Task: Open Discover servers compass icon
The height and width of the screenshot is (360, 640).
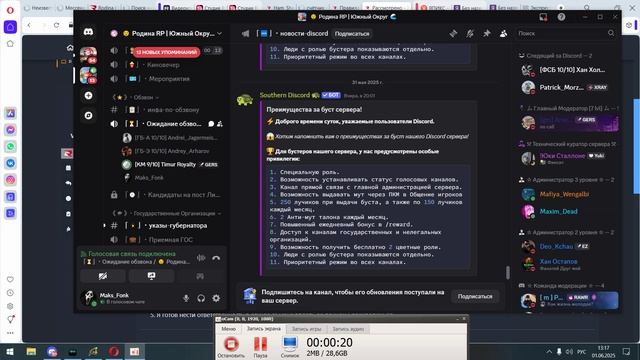Action: [88, 116]
